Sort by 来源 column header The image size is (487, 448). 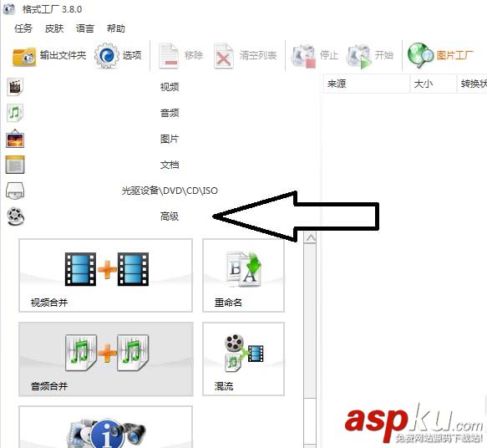pyautogui.click(x=367, y=84)
